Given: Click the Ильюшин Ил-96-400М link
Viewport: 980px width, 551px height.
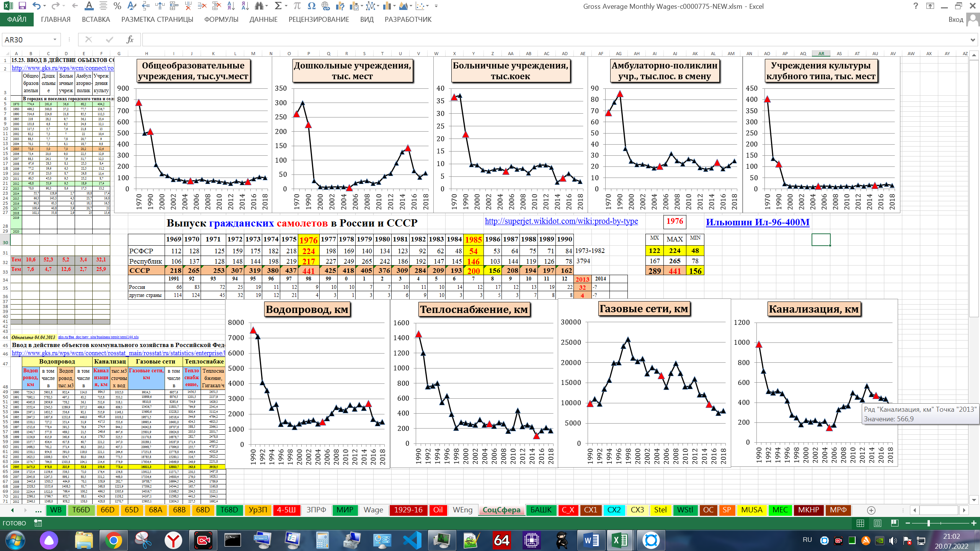Looking at the screenshot, I should (757, 222).
